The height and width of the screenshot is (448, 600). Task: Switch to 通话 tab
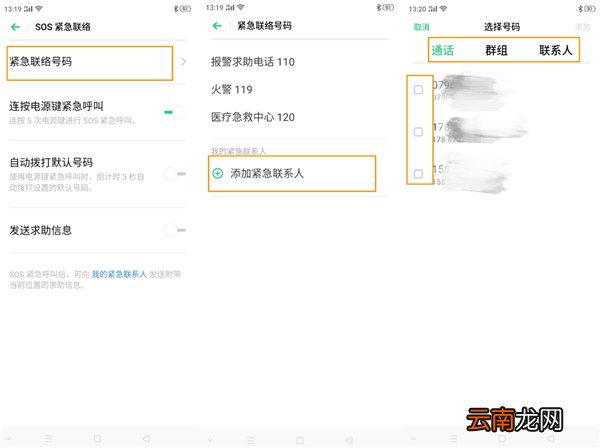pyautogui.click(x=443, y=50)
